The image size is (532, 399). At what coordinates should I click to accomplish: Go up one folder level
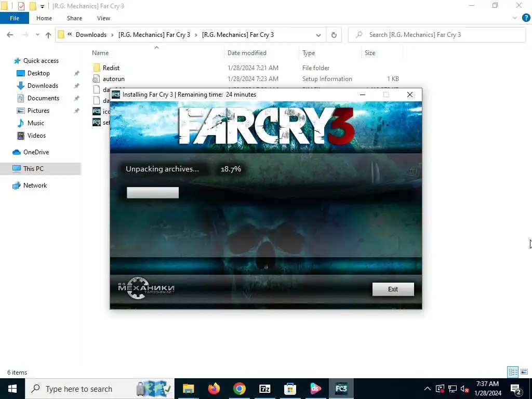(x=48, y=35)
